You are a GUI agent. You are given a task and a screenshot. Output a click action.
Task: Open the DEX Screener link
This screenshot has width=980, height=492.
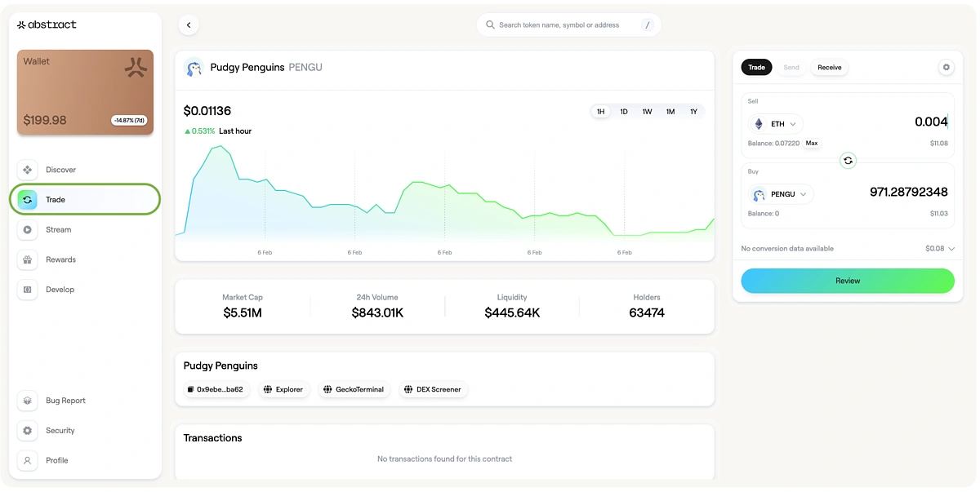click(433, 390)
